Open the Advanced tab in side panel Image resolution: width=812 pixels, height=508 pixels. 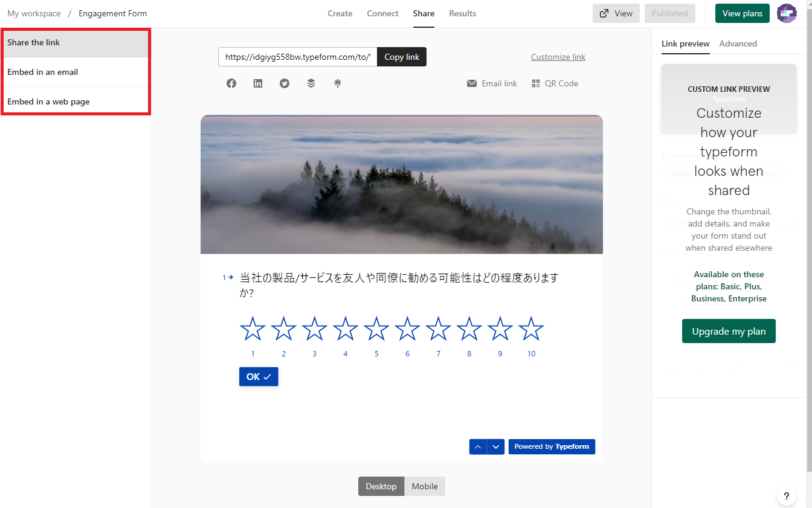738,43
